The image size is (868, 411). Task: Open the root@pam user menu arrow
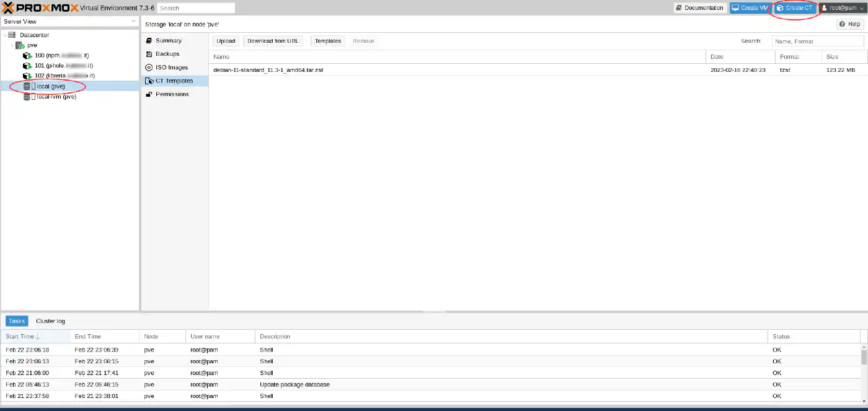click(861, 8)
